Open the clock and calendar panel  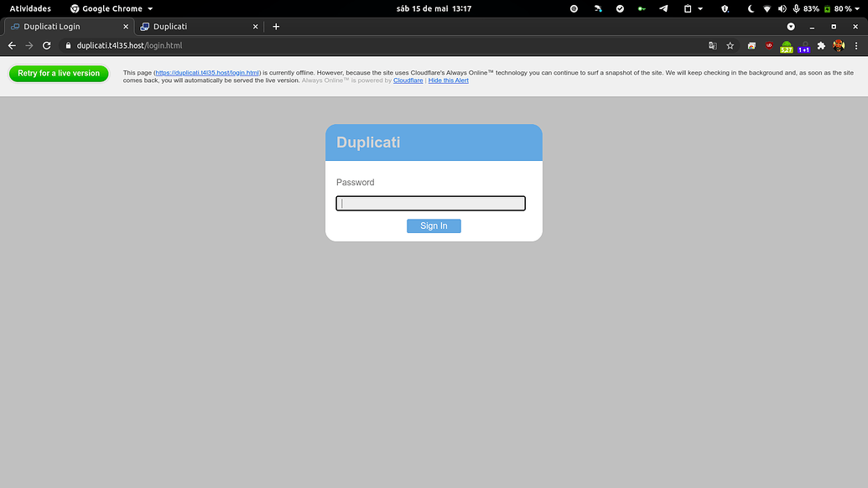coord(434,9)
